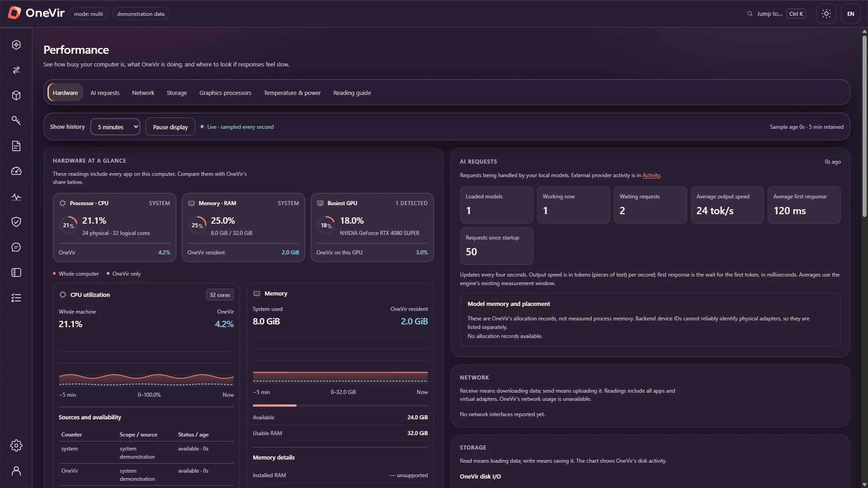Screen dimensions: 868x488
Task: Click the Pause display button
Action: [x=170, y=127]
